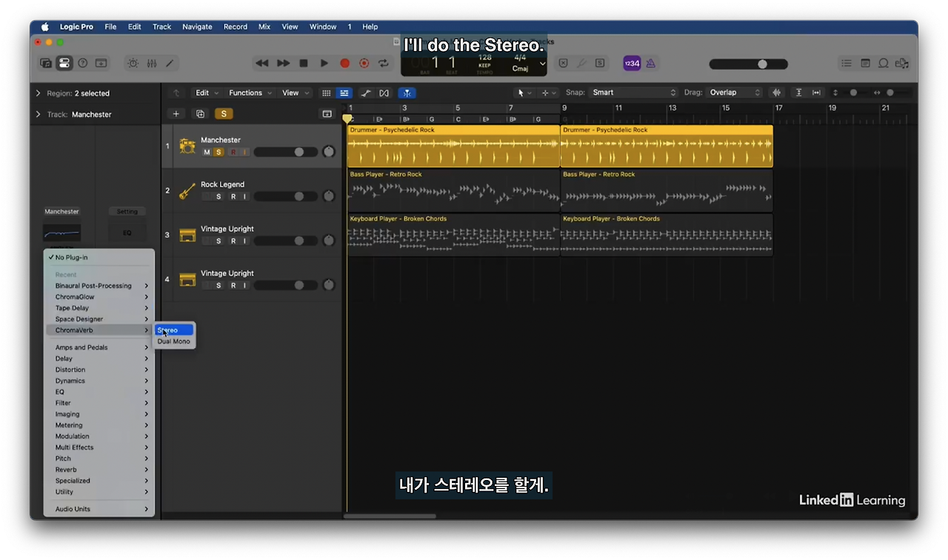The image size is (948, 560).
Task: Show the grid view icon
Action: click(326, 93)
